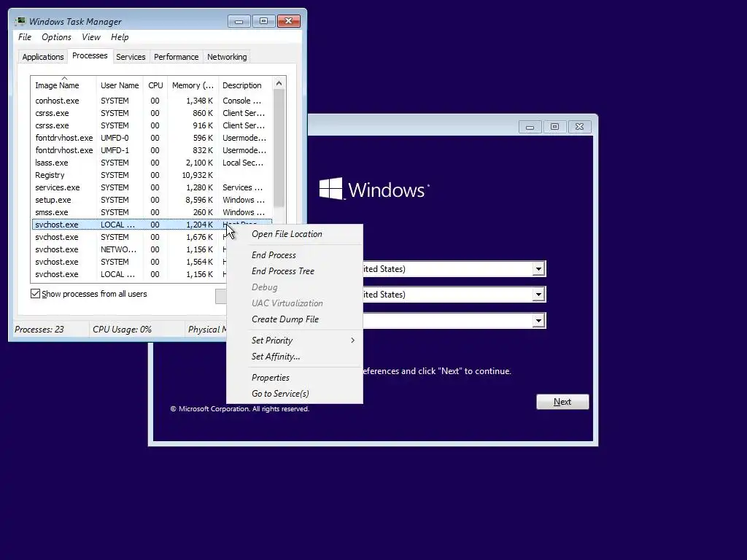Select svchost.exe row with NETWO... user
This screenshot has height=560, width=747.
(x=129, y=249)
